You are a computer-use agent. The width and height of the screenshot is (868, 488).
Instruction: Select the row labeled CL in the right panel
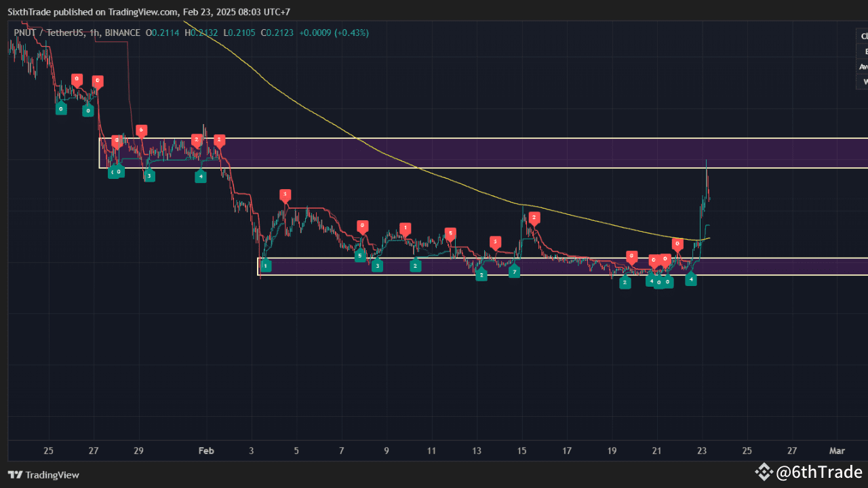[x=863, y=36]
